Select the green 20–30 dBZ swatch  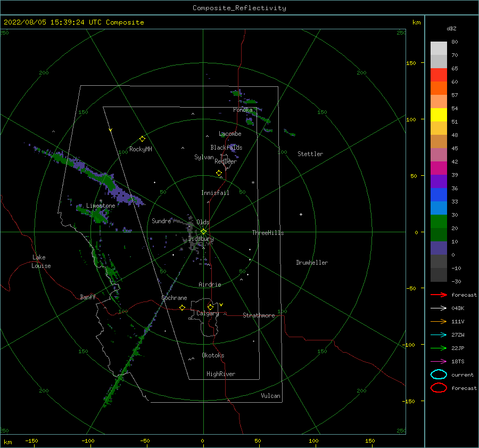(439, 222)
